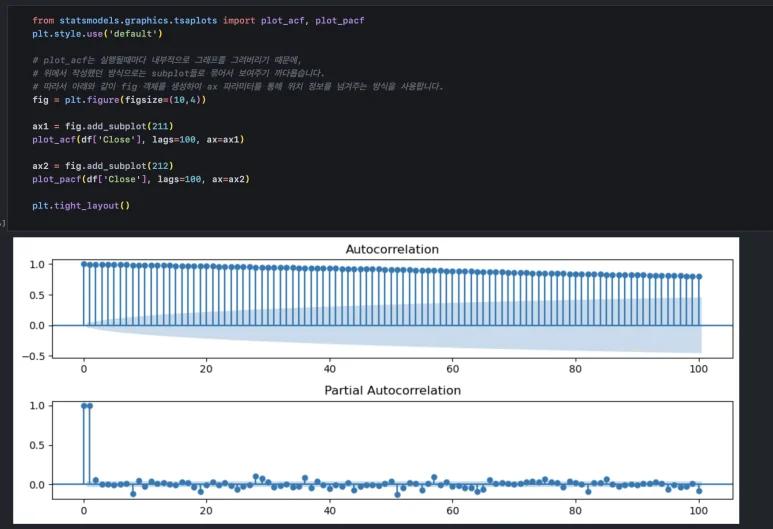Click the Autocorrelation chart title
Screen dimensions: 773x529
point(391,249)
